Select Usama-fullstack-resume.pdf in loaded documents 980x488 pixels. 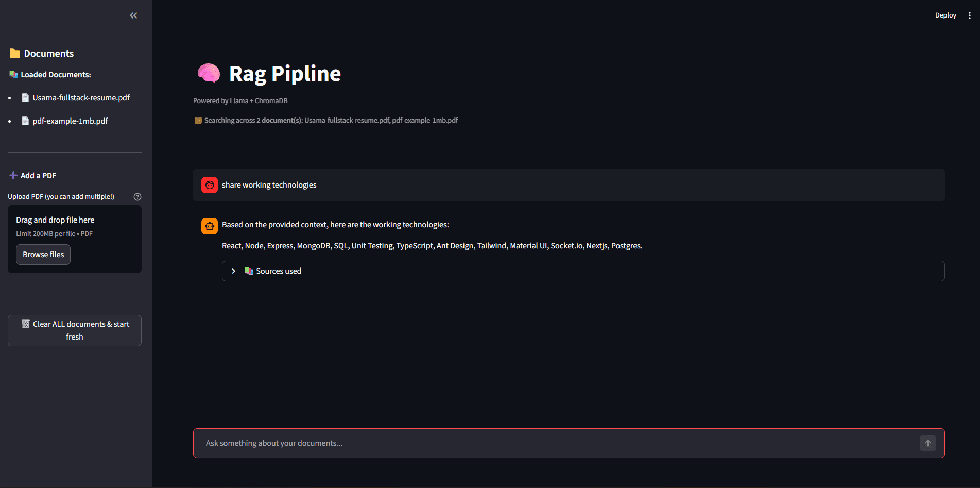point(81,98)
